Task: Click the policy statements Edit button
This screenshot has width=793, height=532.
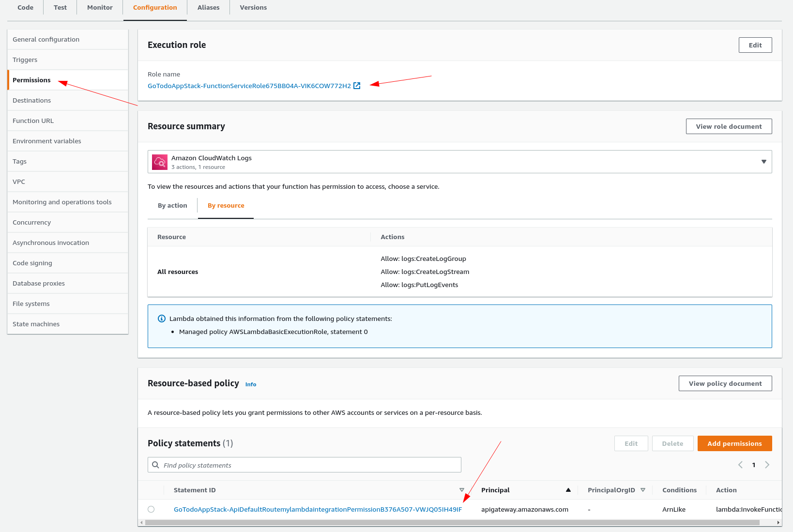Action: pyautogui.click(x=631, y=443)
